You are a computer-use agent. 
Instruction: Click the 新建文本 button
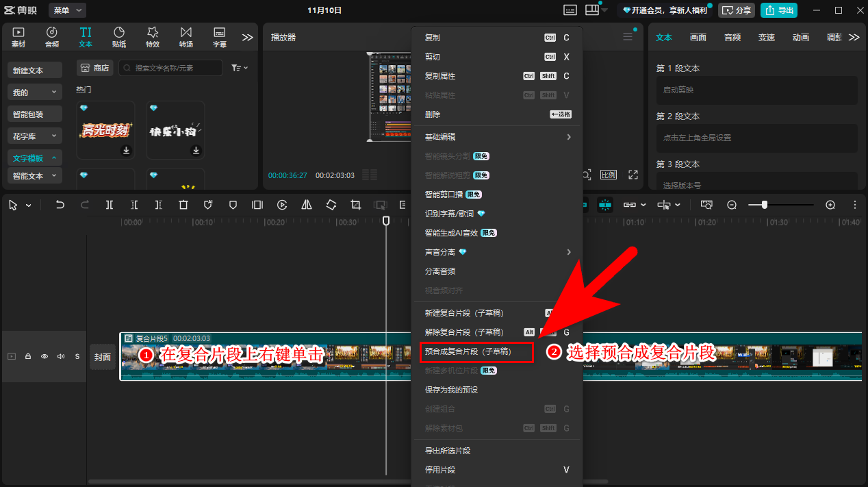click(35, 70)
